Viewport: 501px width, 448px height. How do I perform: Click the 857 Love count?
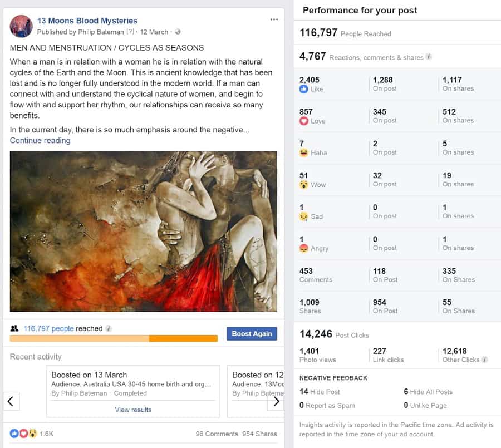coord(306,112)
